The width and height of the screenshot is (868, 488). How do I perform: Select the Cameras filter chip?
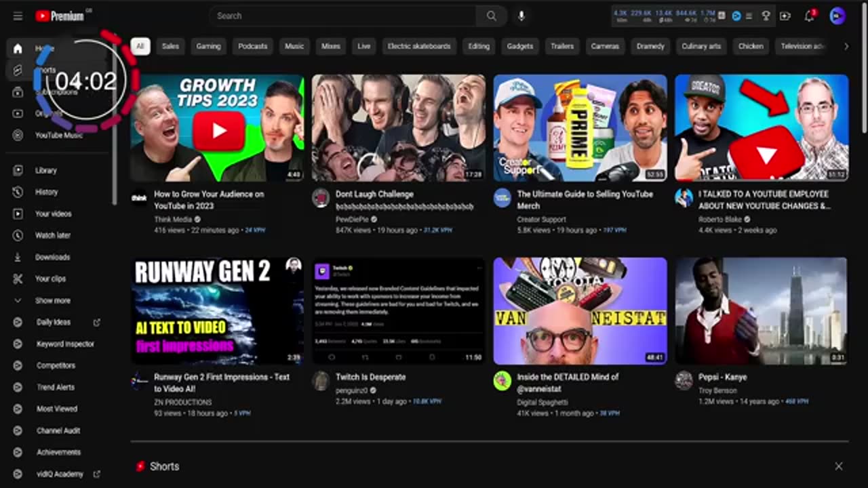[605, 46]
